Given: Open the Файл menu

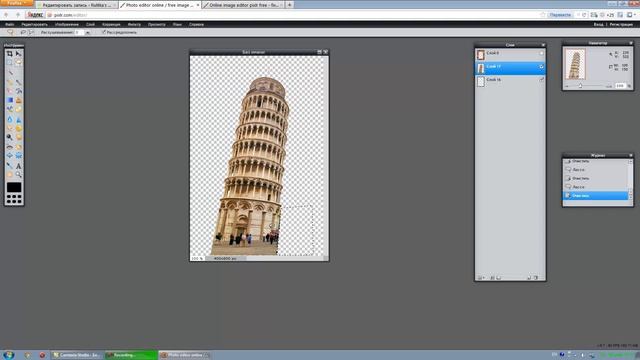Looking at the screenshot, I should [x=9, y=24].
